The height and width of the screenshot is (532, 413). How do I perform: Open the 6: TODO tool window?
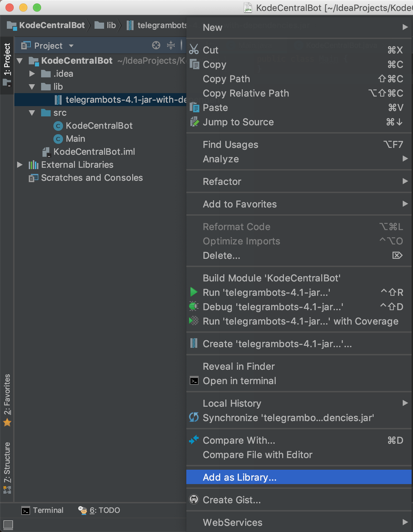99,510
